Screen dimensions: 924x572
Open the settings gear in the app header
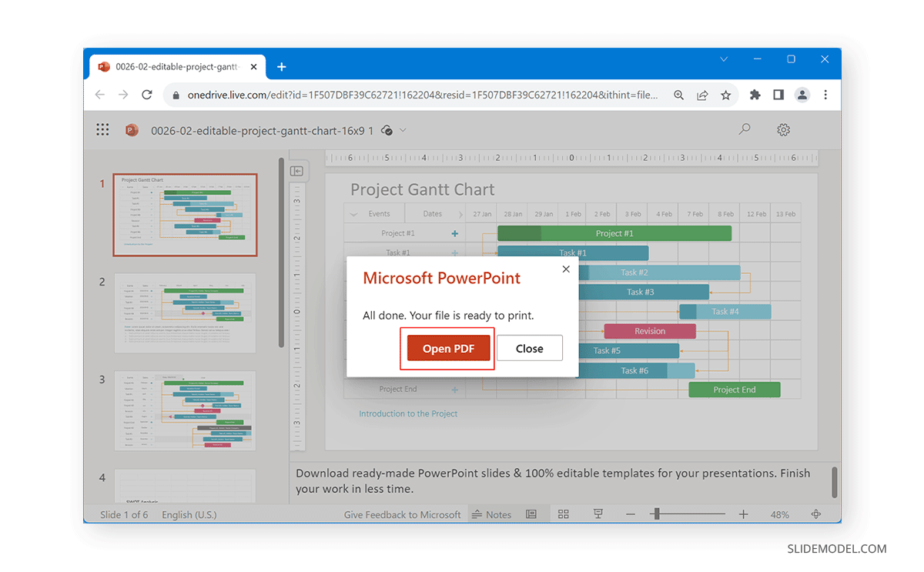click(x=784, y=130)
